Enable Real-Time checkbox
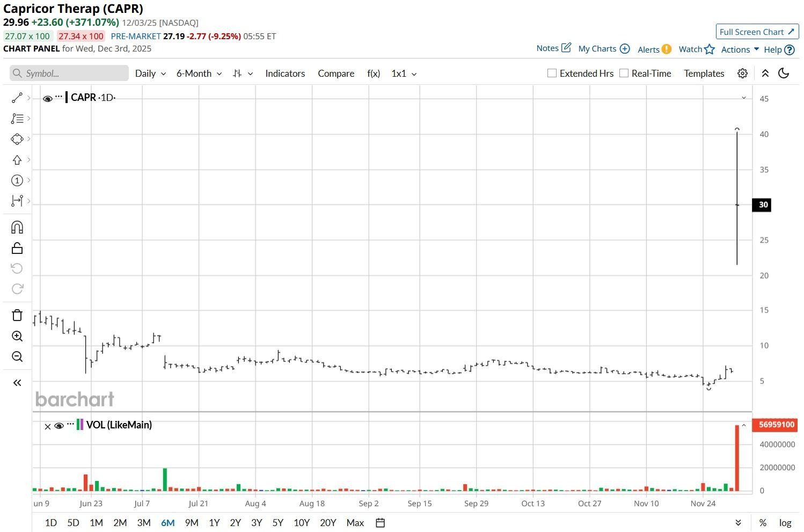 click(624, 73)
